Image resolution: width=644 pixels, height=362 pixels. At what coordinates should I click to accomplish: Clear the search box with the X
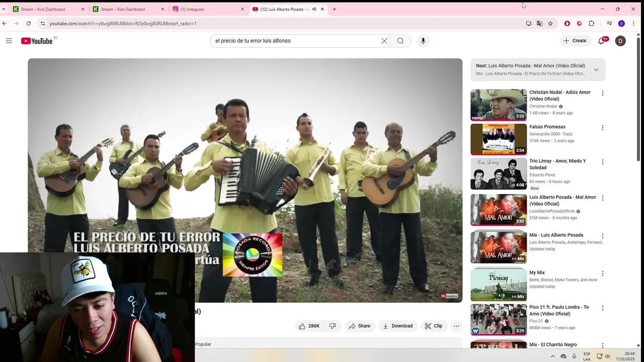pos(384,41)
